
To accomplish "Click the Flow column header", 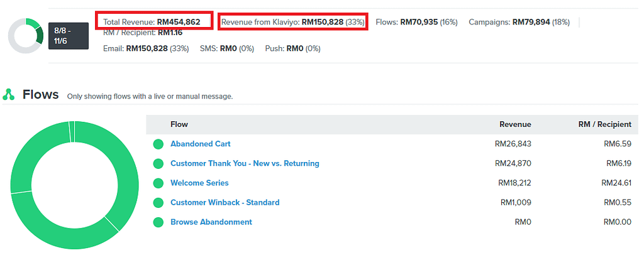I will [179, 124].
